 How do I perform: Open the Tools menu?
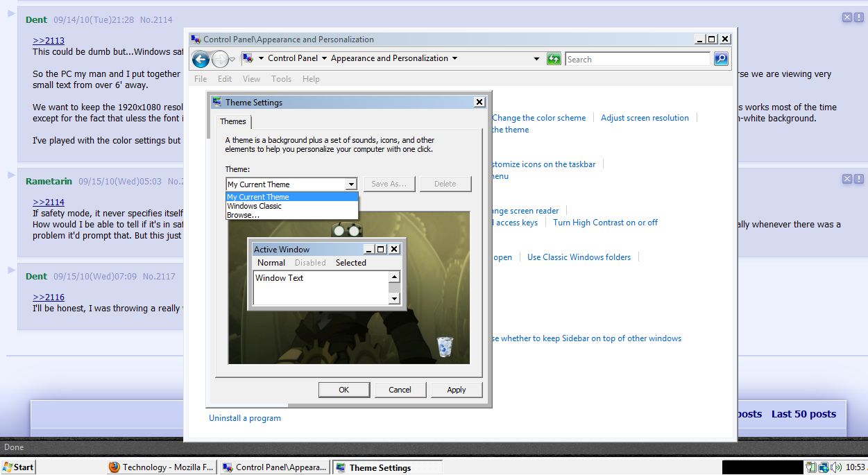[281, 79]
